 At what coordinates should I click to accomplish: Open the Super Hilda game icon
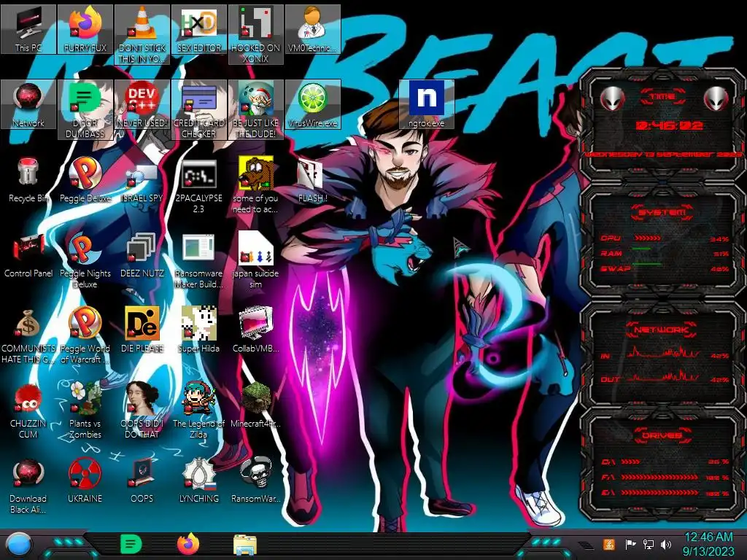199,330
